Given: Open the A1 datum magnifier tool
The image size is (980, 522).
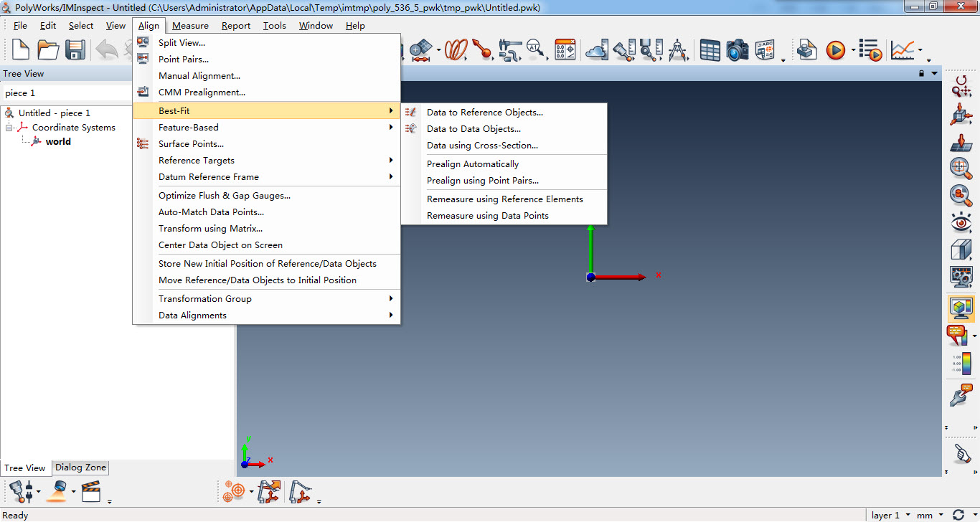Looking at the screenshot, I should [535, 49].
